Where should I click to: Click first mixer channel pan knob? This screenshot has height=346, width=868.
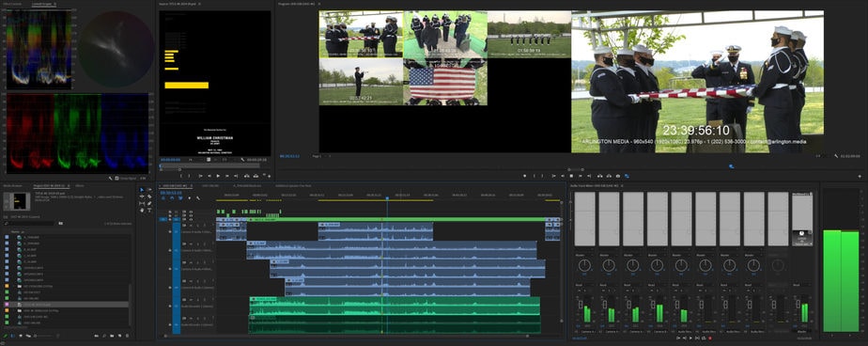pos(584,265)
